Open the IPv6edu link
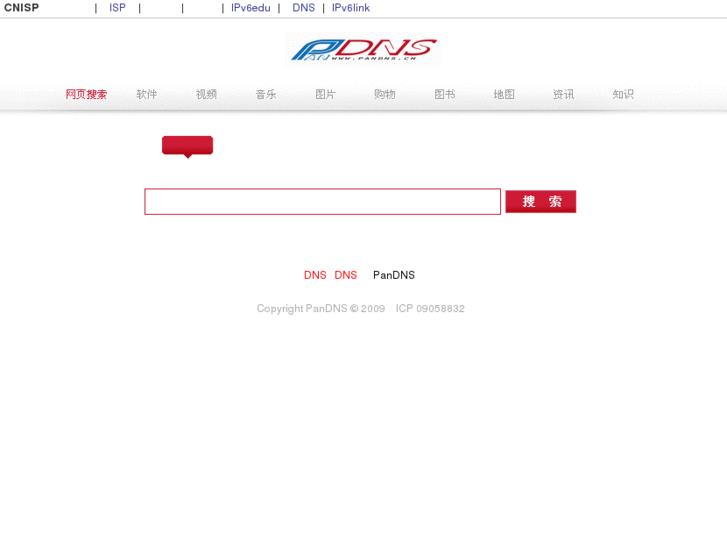This screenshot has width=727, height=545. pyautogui.click(x=250, y=8)
